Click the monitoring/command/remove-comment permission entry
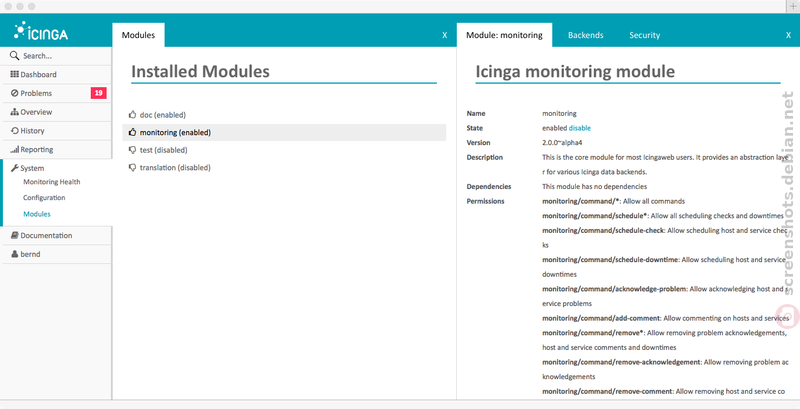Image resolution: width=800 pixels, height=409 pixels. pos(663,392)
